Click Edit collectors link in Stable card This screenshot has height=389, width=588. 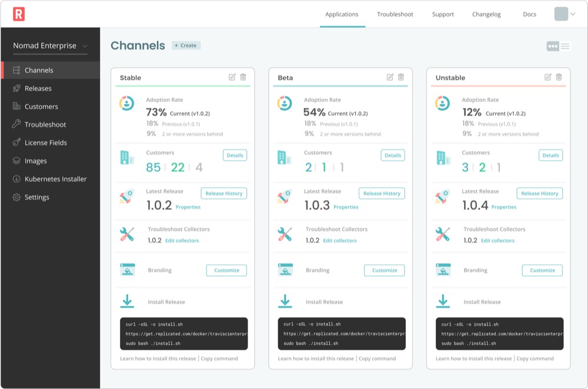pyautogui.click(x=182, y=241)
